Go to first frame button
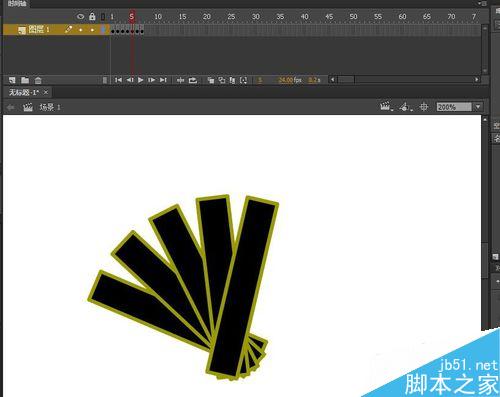 click(118, 80)
